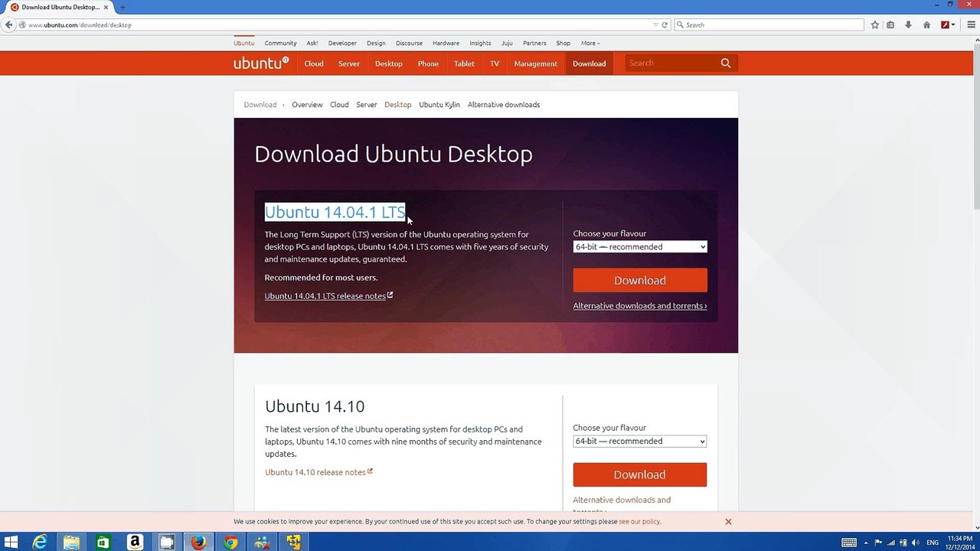Click the see our policy link
Viewport: 980px width, 551px height.
coord(639,521)
